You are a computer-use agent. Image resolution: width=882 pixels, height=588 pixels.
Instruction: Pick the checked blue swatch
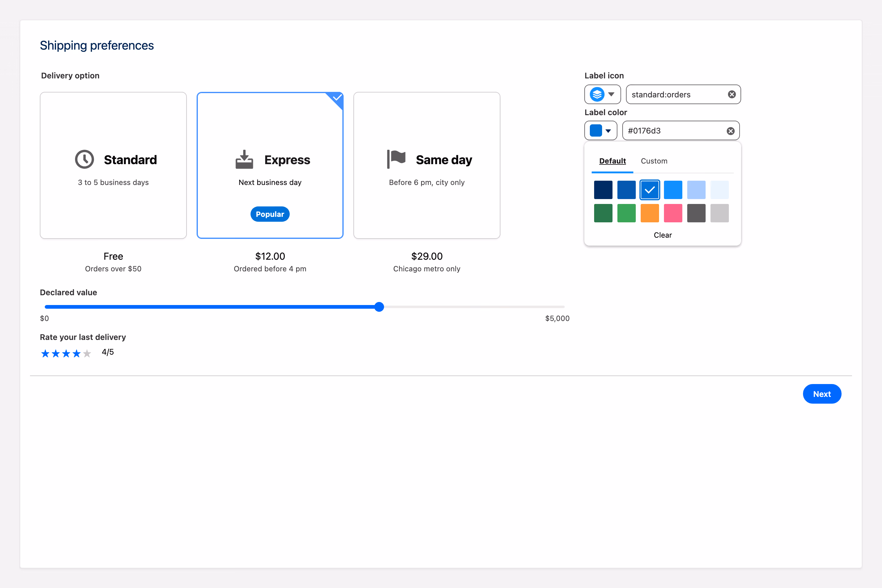[x=650, y=190]
